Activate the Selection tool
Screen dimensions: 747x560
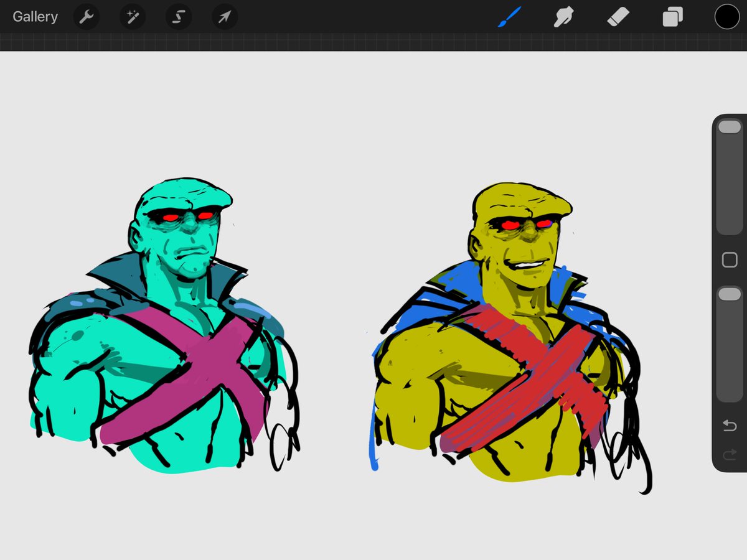179,17
